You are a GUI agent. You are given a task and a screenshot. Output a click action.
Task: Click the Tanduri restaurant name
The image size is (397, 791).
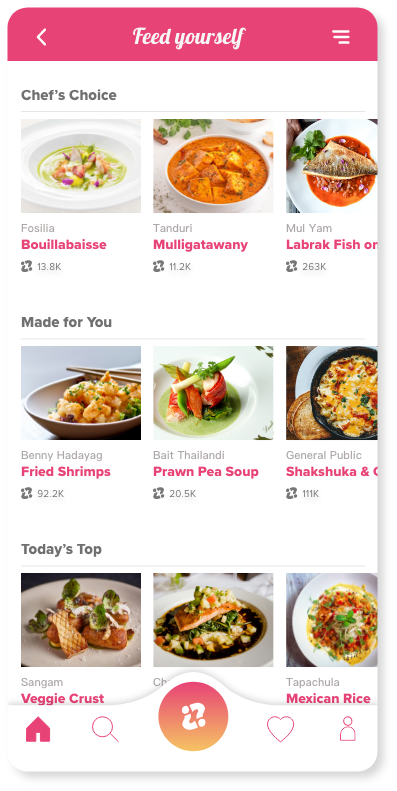pos(173,229)
